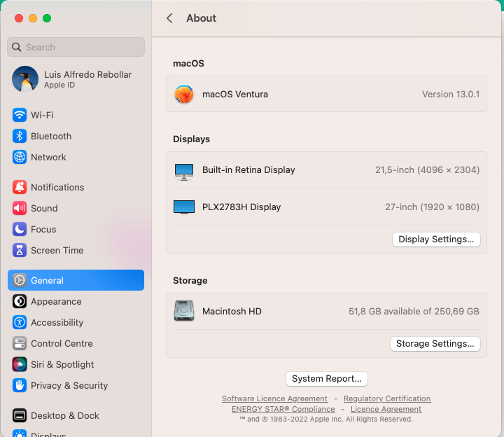Click the Macintosh HD drive icon
Image resolution: width=504 pixels, height=437 pixels.
184,311
